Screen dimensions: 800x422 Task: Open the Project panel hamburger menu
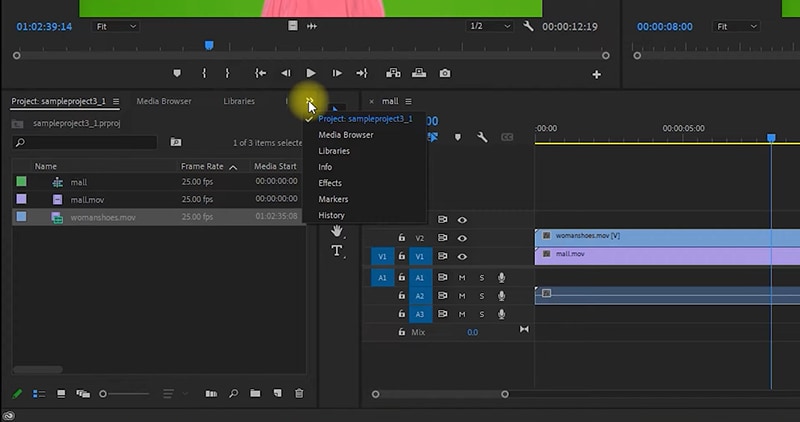coord(116,102)
